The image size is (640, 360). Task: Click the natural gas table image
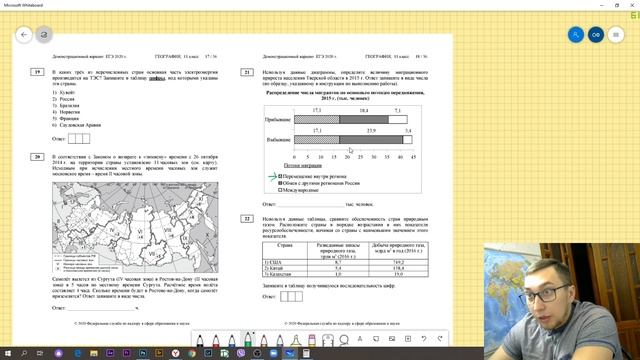pos(345,259)
